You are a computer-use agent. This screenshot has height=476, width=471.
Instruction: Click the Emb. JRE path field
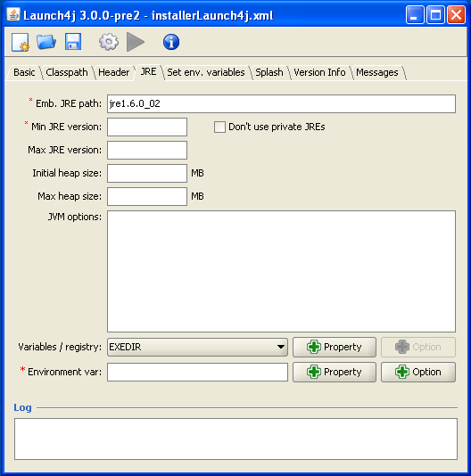[x=281, y=103]
